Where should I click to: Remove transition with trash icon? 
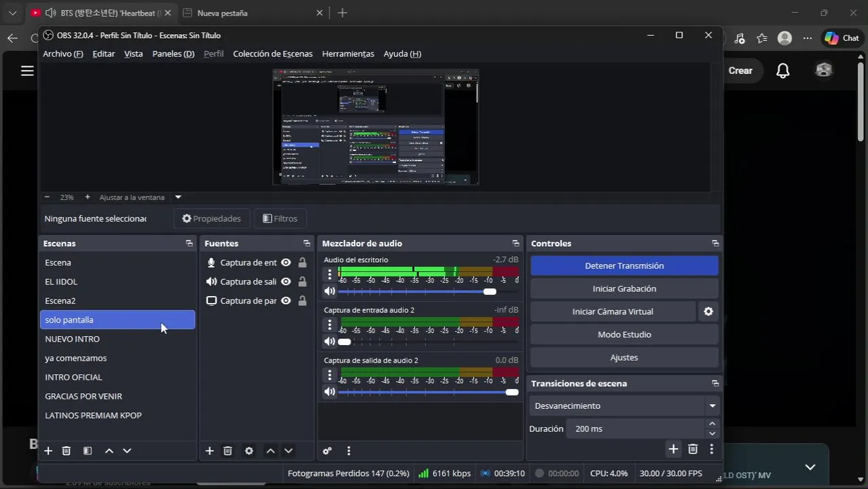click(x=693, y=449)
